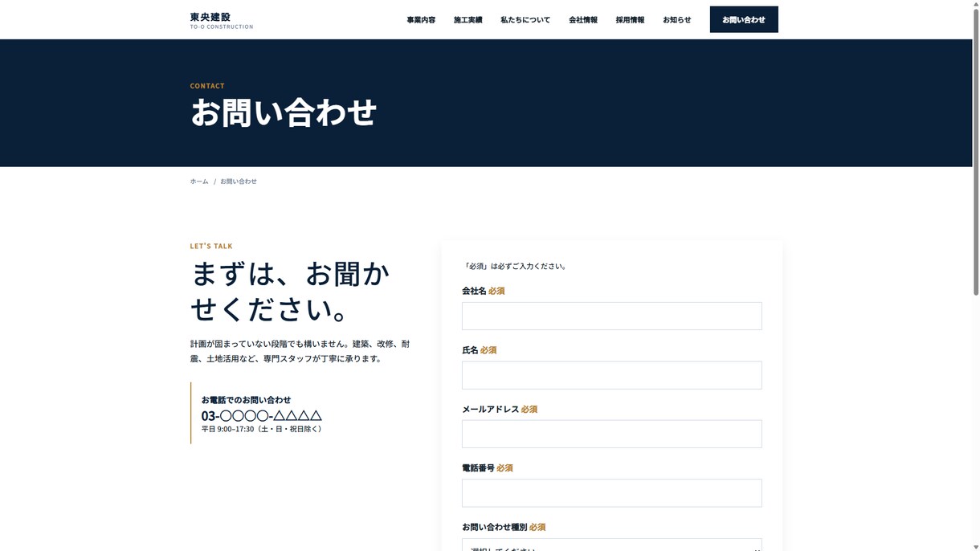
Task: Click the page vertical scrollbar thumb
Action: [976, 153]
